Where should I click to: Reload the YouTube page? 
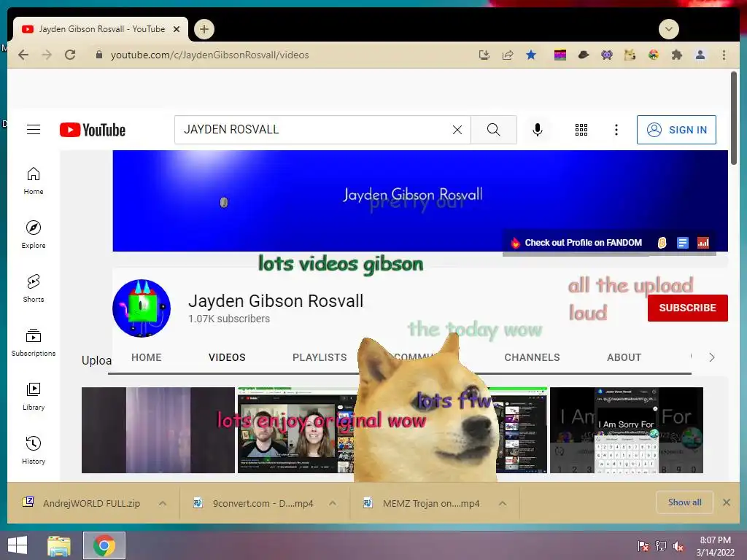pyautogui.click(x=70, y=55)
